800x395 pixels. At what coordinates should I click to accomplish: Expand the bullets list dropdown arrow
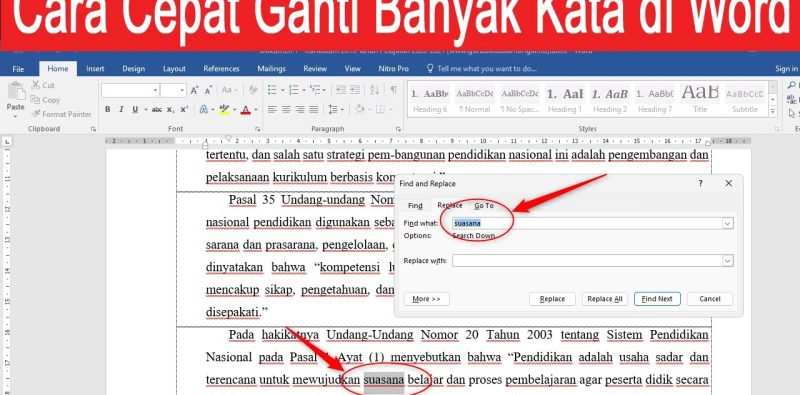(283, 90)
